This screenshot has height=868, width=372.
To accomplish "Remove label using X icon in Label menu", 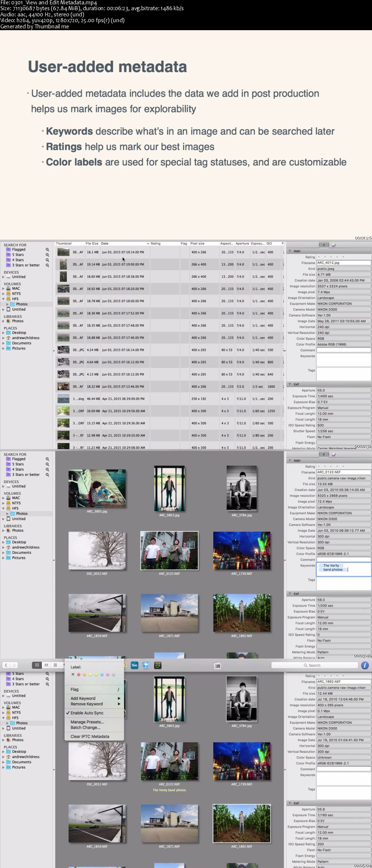I will tap(73, 675).
